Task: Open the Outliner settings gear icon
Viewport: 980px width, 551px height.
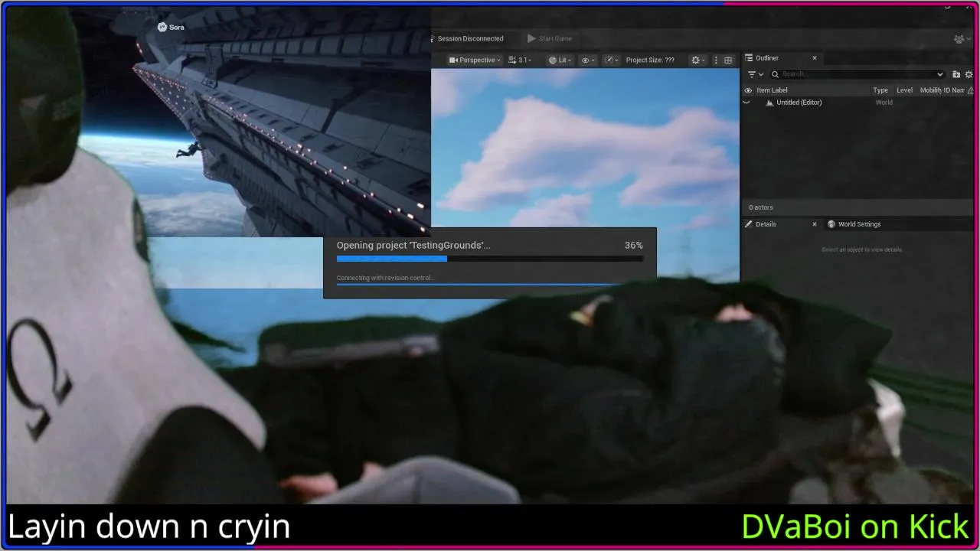Action: 969,74
